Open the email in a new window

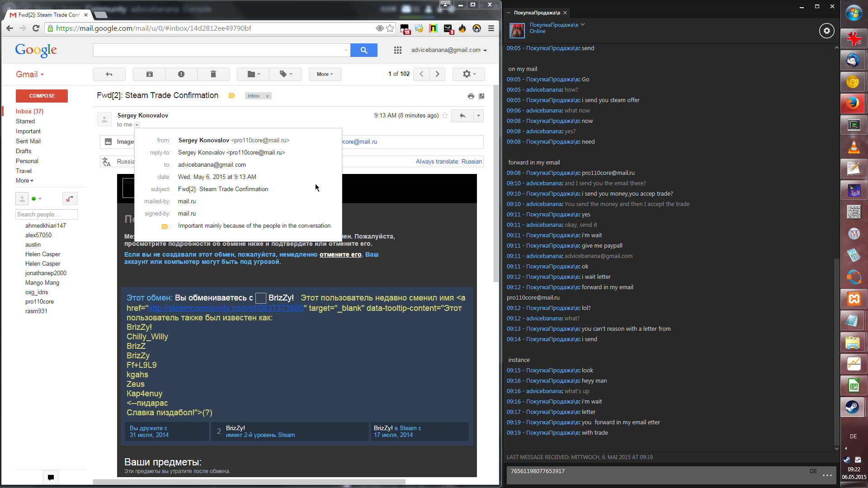[x=481, y=96]
